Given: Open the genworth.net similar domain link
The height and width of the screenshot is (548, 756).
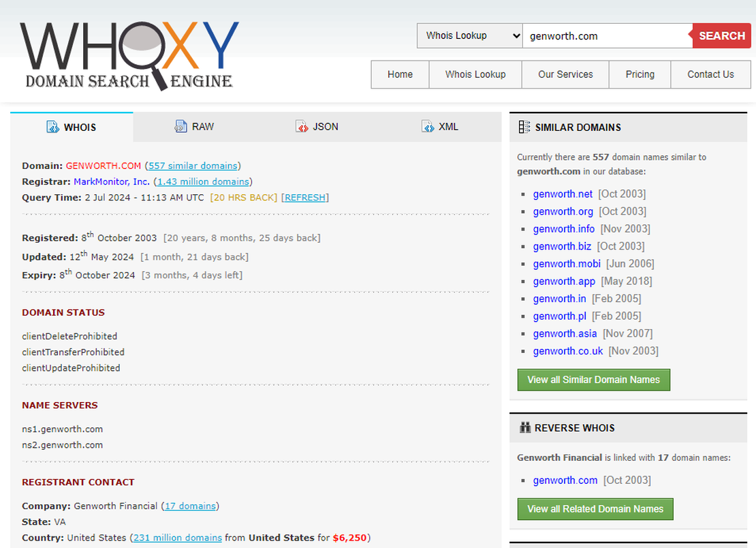Looking at the screenshot, I should pyautogui.click(x=563, y=194).
